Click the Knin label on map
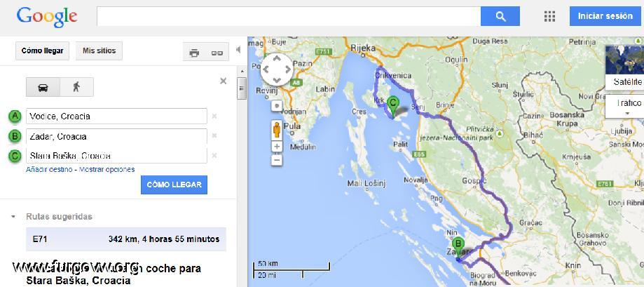The height and width of the screenshot is (287, 644). (x=573, y=266)
